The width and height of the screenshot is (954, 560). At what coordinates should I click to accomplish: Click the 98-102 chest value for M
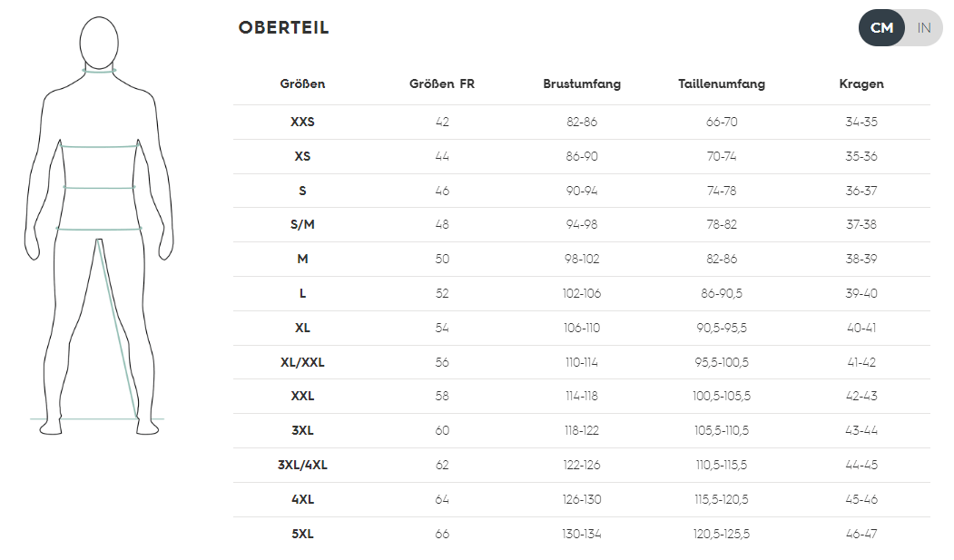coord(582,260)
